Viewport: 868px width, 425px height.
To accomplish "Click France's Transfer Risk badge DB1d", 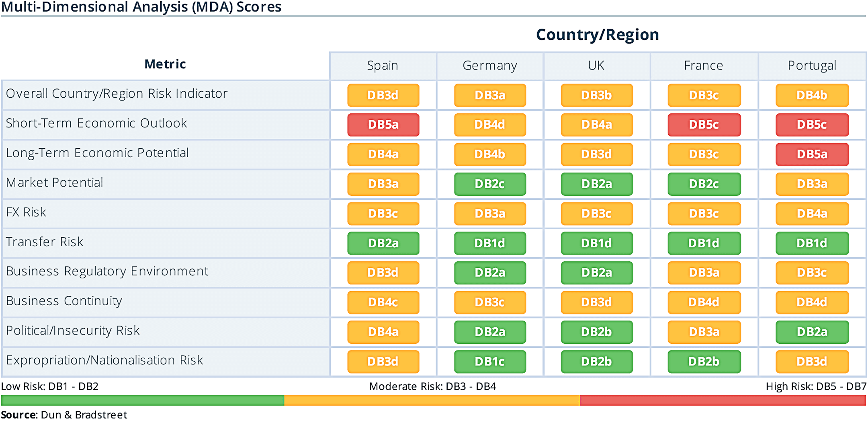I will [704, 243].
